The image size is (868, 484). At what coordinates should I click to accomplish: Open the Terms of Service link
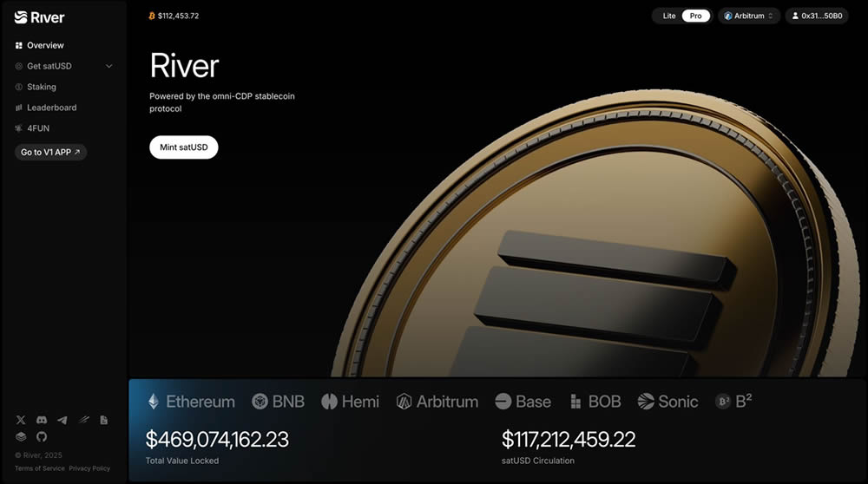[40, 468]
